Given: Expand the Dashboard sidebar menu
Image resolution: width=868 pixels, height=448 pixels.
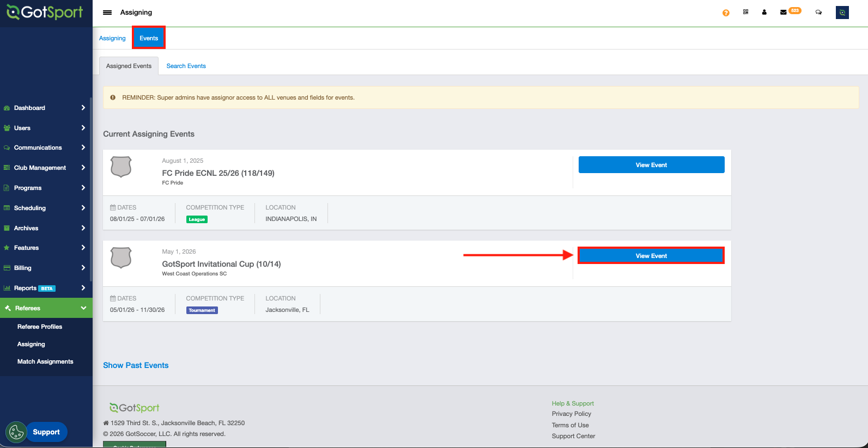Looking at the screenshot, I should [46, 108].
